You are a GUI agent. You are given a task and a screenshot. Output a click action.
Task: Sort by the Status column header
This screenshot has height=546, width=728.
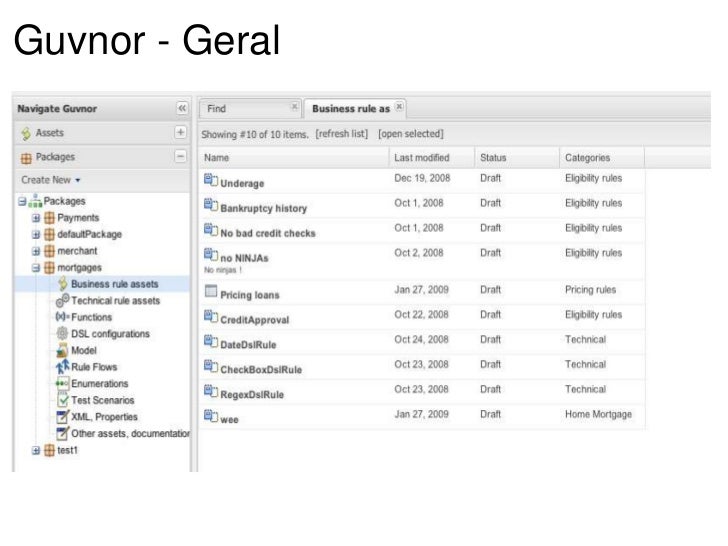[x=517, y=157]
